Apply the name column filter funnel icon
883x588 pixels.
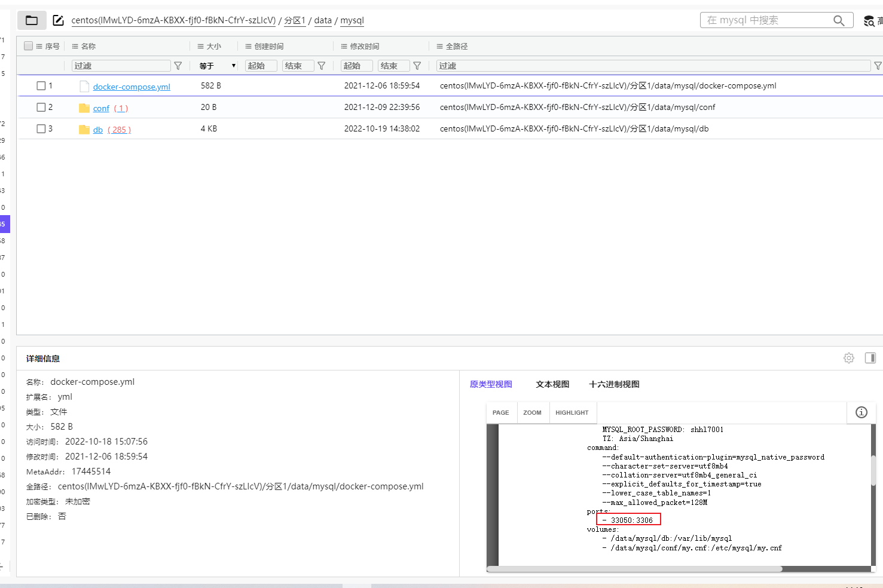(x=178, y=66)
